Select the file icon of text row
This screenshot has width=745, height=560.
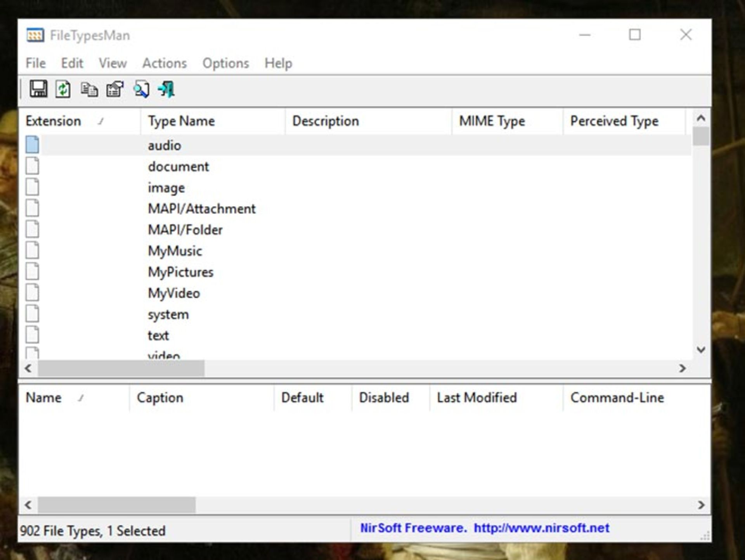coord(33,335)
